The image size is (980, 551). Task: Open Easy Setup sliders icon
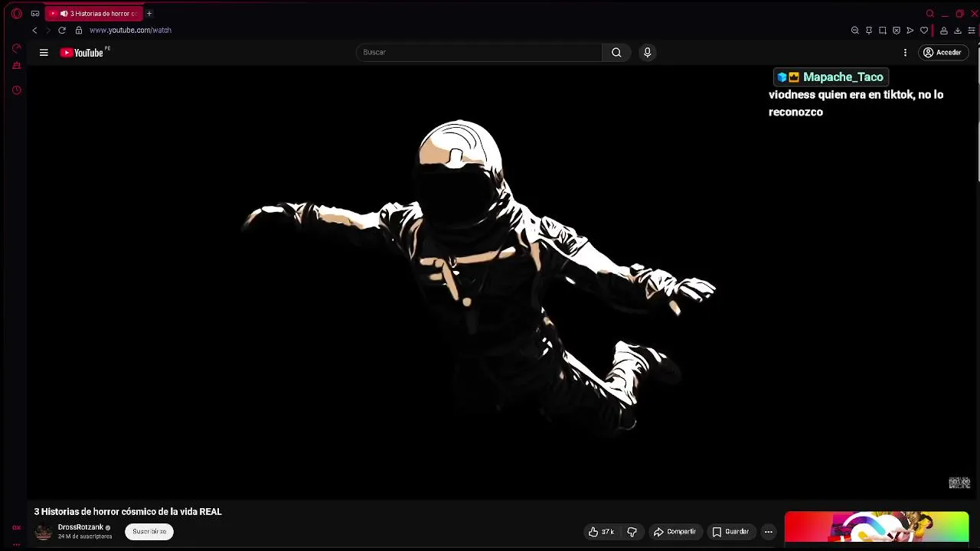[x=972, y=31]
